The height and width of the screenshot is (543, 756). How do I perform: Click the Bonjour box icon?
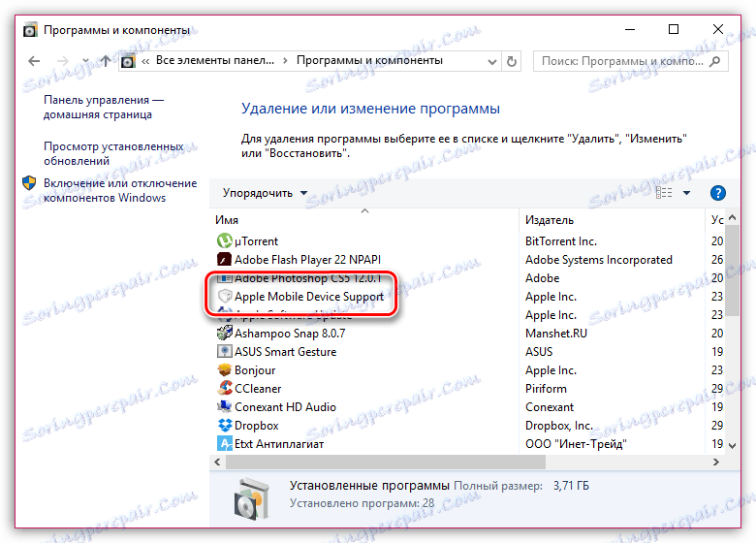(224, 369)
